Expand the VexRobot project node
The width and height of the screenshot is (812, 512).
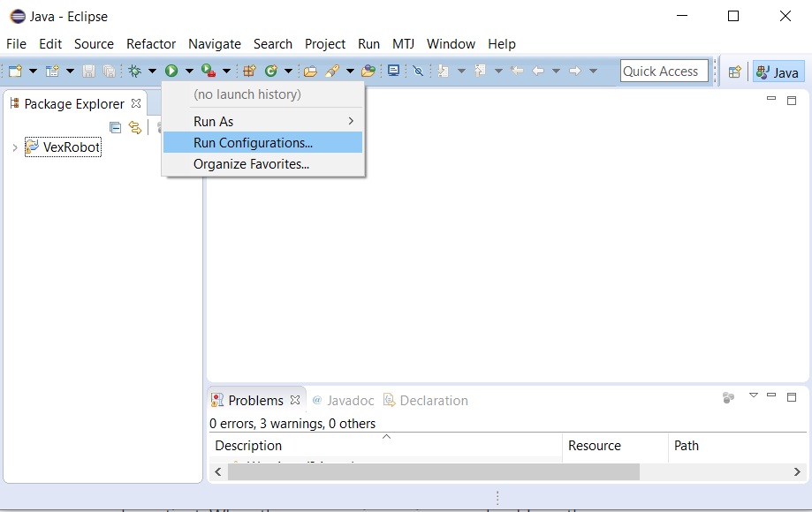[x=14, y=147]
